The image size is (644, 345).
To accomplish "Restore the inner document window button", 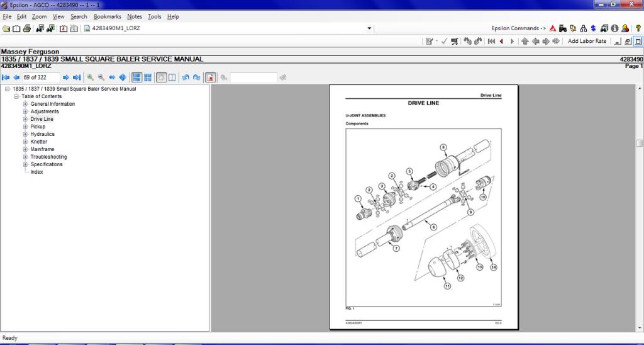I will (627, 41).
